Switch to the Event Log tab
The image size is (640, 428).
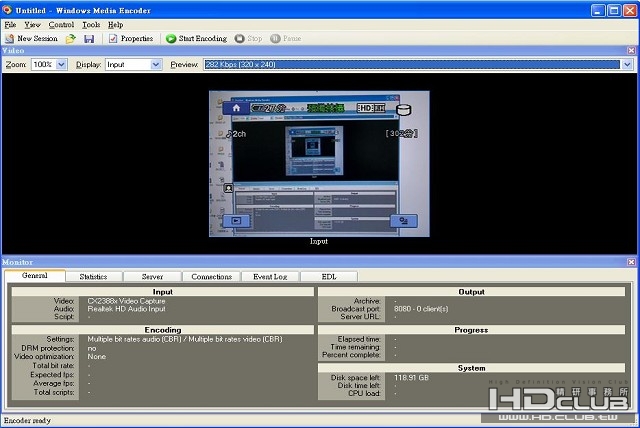pos(270,277)
